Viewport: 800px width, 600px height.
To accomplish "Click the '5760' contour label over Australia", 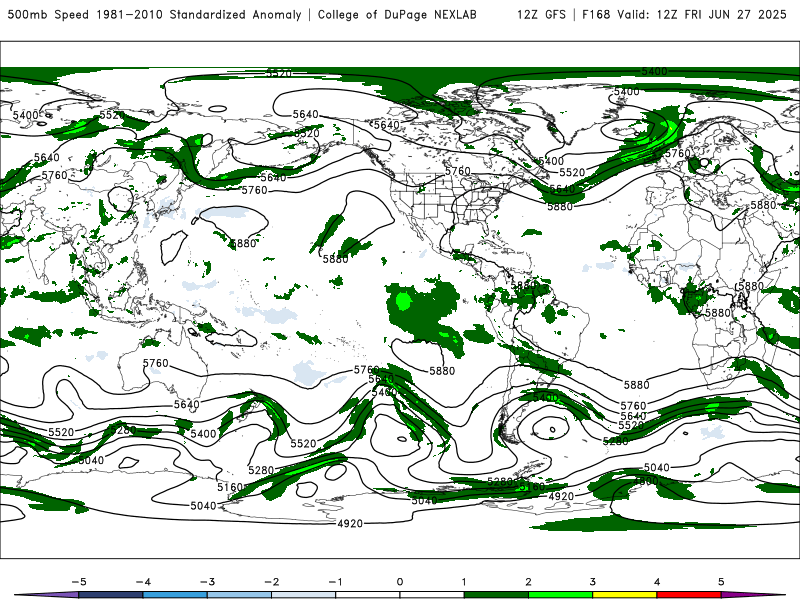I will click(156, 363).
